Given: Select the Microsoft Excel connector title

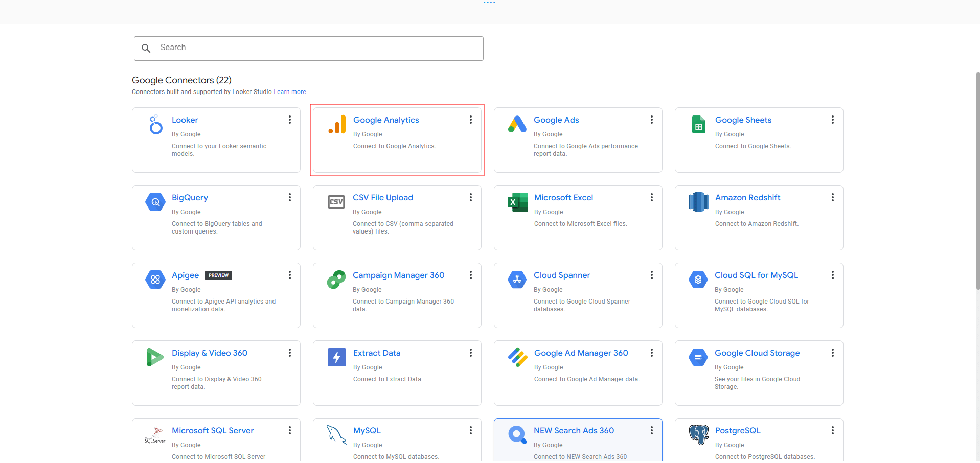Looking at the screenshot, I should point(563,197).
